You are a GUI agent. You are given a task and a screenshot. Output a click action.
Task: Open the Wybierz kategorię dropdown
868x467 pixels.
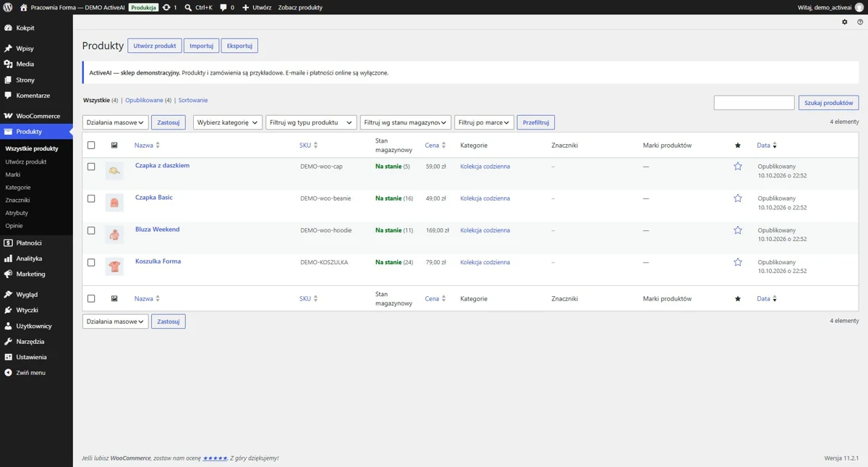tap(227, 122)
